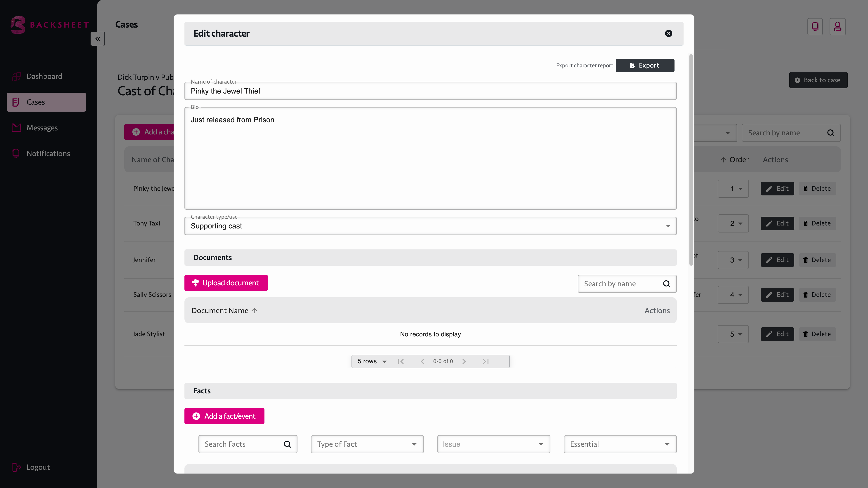Image resolution: width=868 pixels, height=488 pixels.
Task: Collapse the sidebar with the double-chevron icon
Action: (98, 39)
